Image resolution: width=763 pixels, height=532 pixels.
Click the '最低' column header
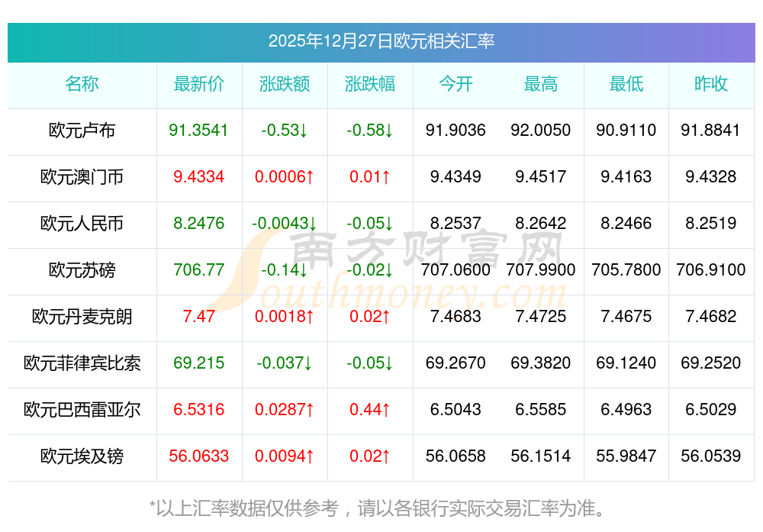coord(626,84)
